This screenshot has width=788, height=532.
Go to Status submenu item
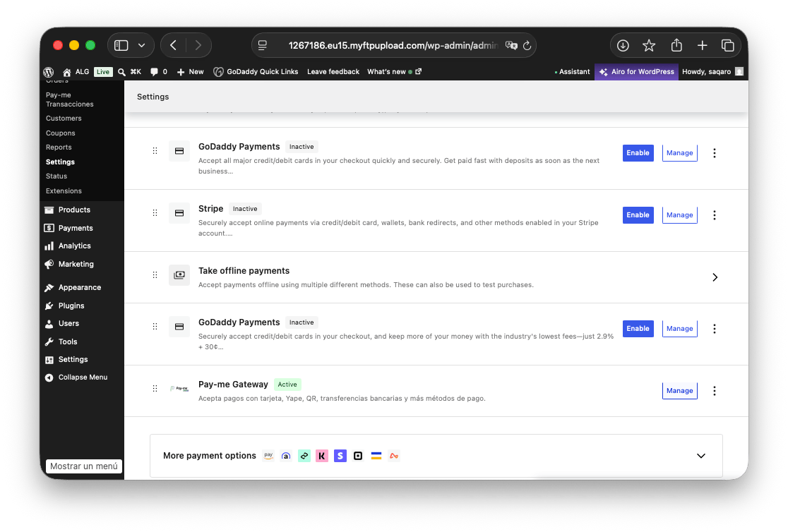(x=56, y=176)
